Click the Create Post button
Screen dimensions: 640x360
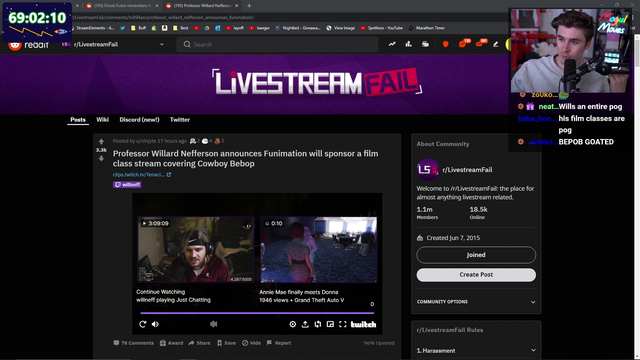[x=476, y=275]
